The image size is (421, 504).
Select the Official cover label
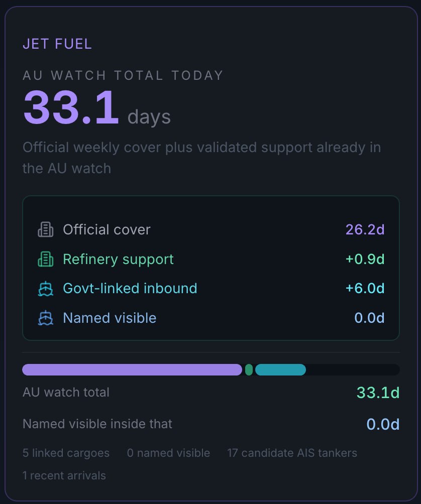107,229
